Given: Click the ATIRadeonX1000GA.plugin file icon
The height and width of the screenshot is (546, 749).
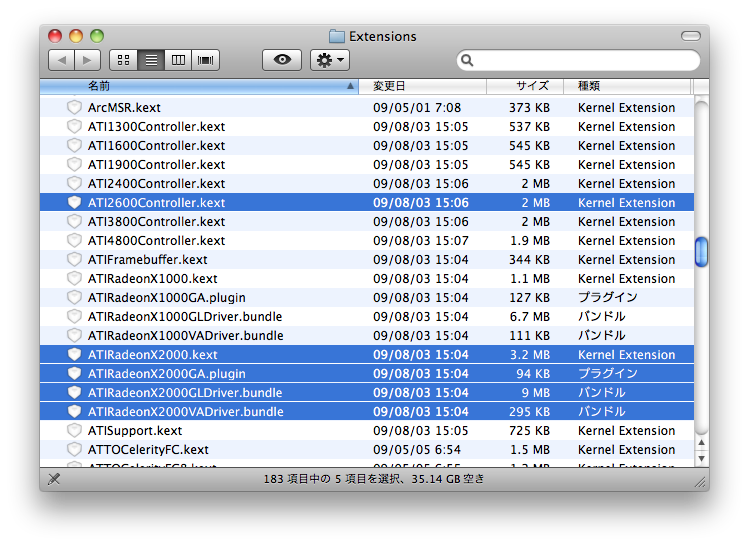Looking at the screenshot, I should (x=74, y=298).
